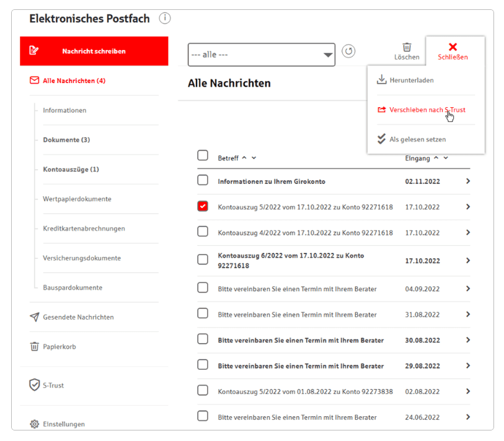Viewport: 504px width, 441px height.
Task: Open chevron for Kontoauszug 6/2022 row
Action: pos(468,261)
